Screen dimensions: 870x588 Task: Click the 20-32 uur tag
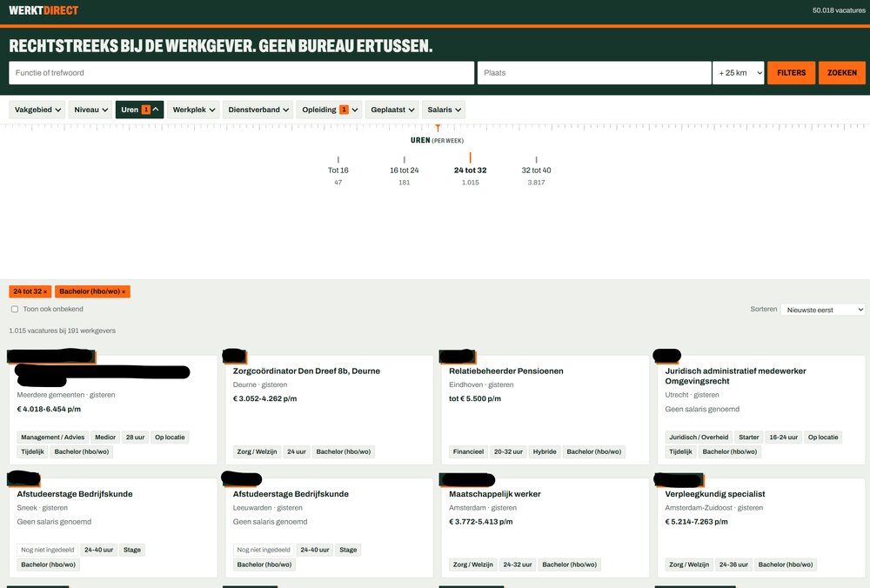pyautogui.click(x=508, y=451)
